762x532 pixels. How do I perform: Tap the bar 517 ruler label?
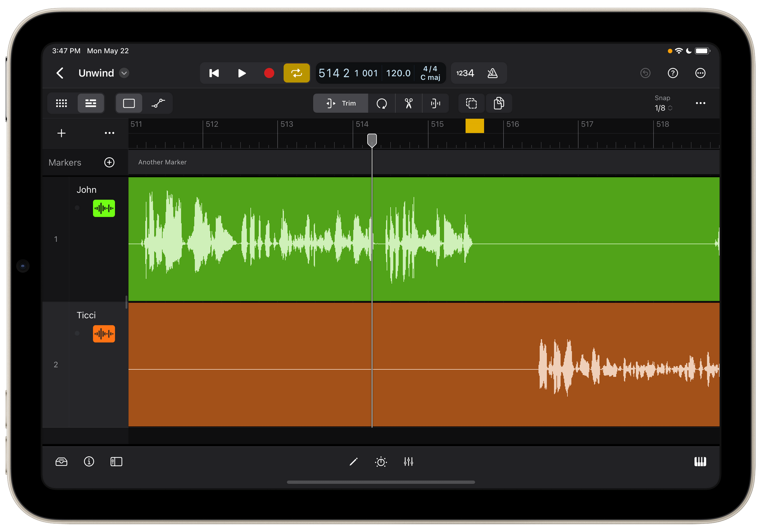[x=587, y=124]
